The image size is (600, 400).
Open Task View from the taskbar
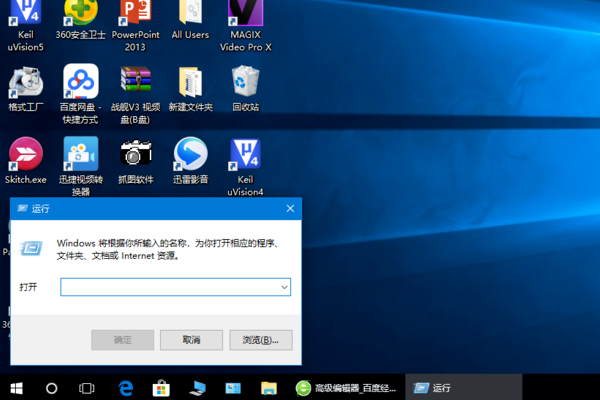87,387
